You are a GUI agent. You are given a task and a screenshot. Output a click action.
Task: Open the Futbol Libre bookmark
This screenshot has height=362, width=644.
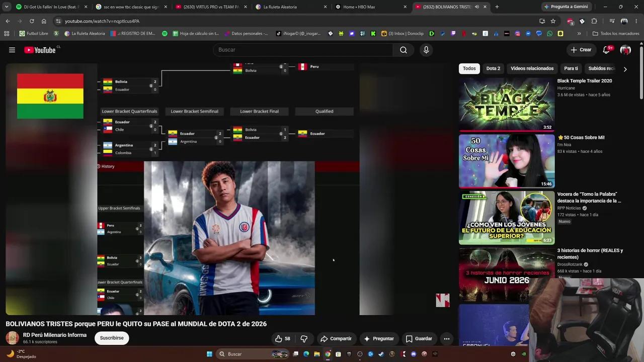click(x=34, y=34)
